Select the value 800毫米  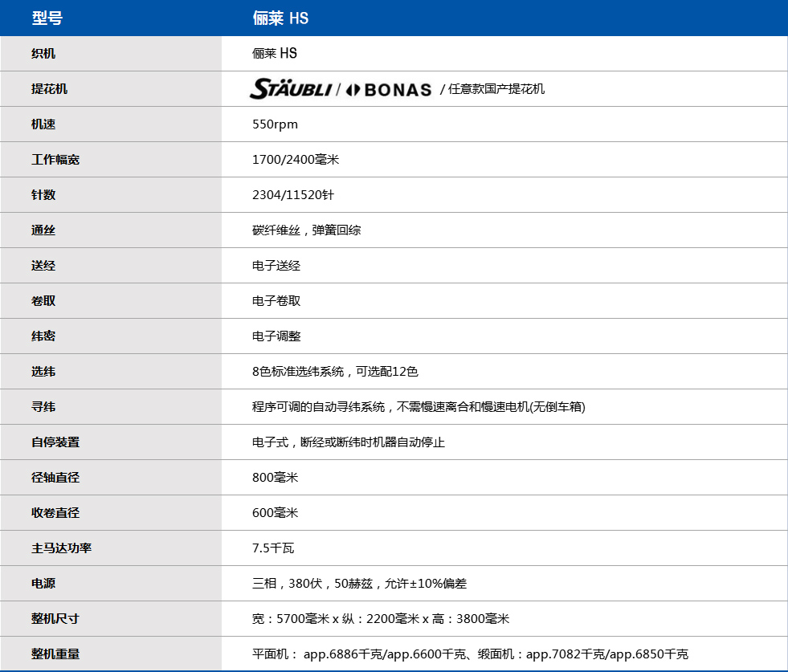coord(275,478)
